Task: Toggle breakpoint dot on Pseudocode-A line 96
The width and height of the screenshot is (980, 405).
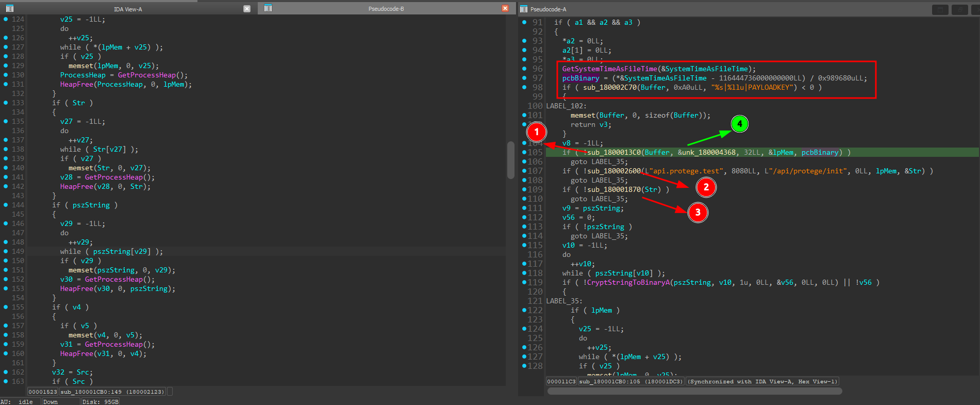Action: (x=524, y=69)
